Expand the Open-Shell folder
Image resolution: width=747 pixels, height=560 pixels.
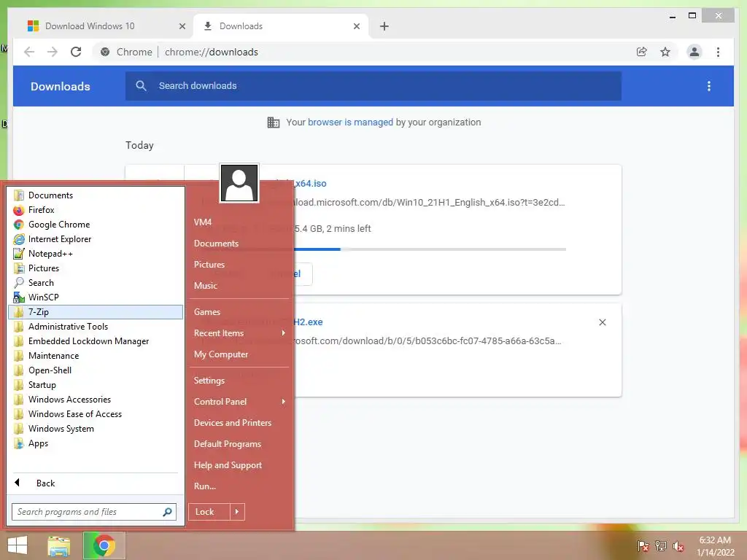coord(96,370)
